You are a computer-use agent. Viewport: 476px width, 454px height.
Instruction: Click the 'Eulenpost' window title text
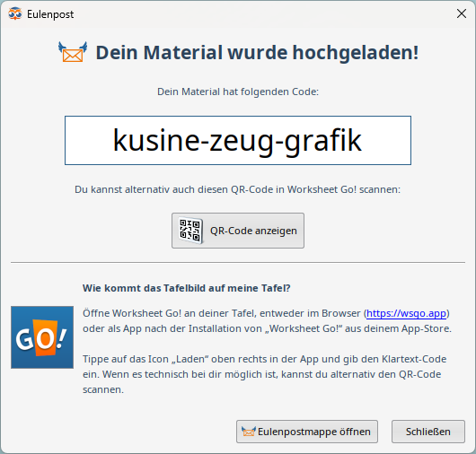pos(50,14)
